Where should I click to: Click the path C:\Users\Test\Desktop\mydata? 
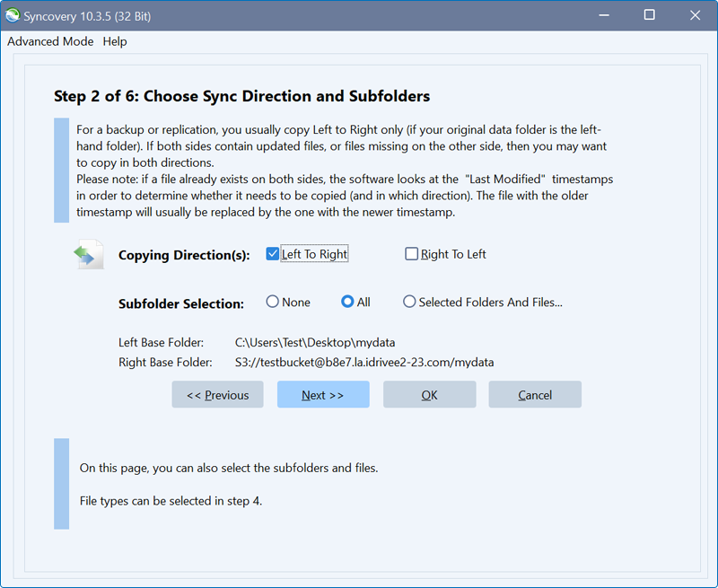click(315, 343)
